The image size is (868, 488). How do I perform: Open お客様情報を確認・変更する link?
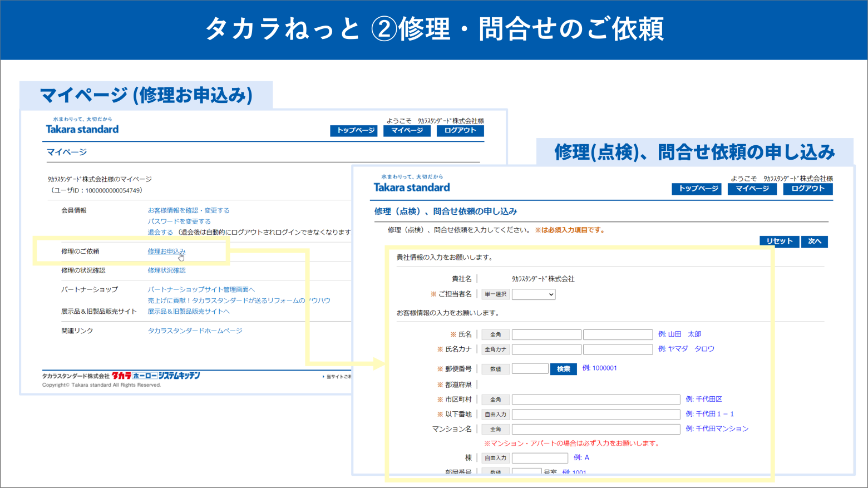[189, 210]
